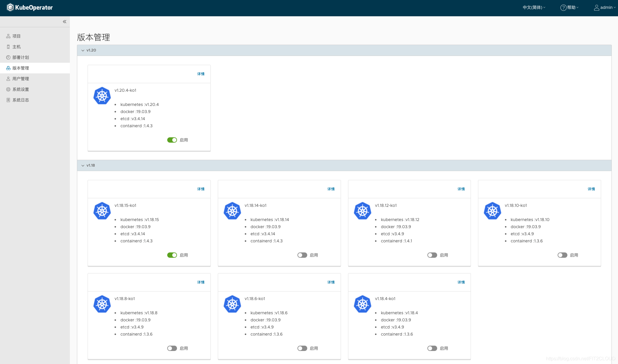Collapse the v1.20 section
The width and height of the screenshot is (618, 364).
click(x=83, y=50)
